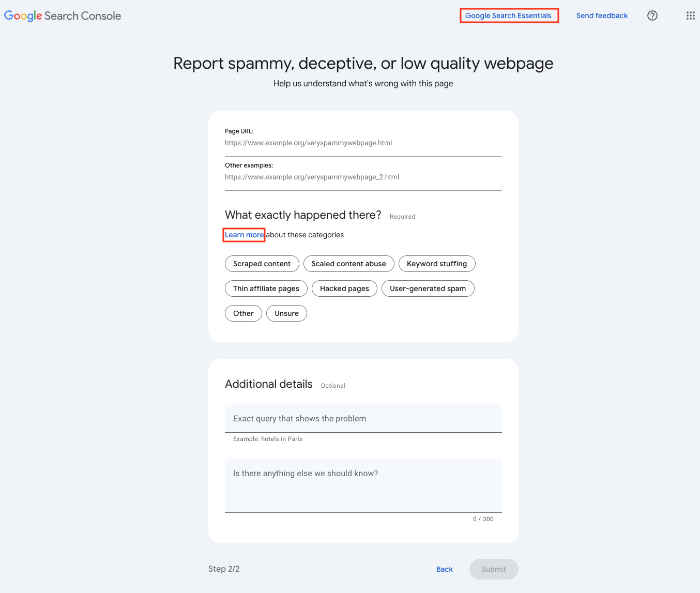Select the User-generated spam category
Viewport: 700px width, 593px height.
click(x=428, y=288)
